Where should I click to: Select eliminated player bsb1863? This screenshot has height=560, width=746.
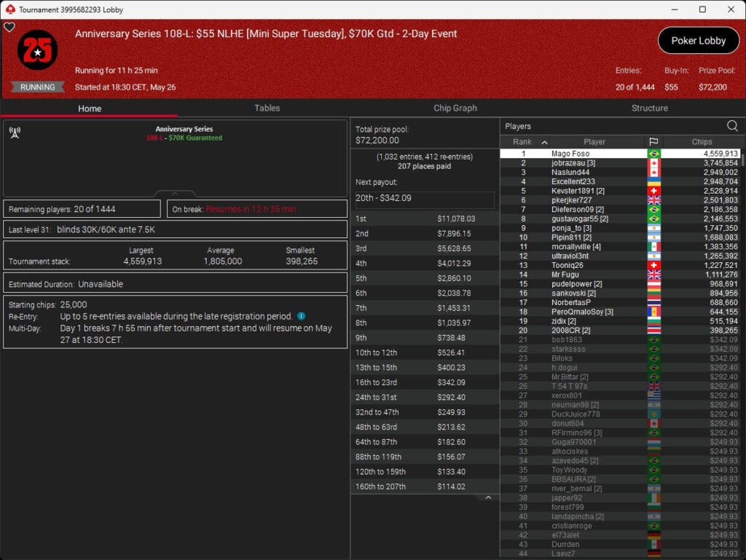621,340
